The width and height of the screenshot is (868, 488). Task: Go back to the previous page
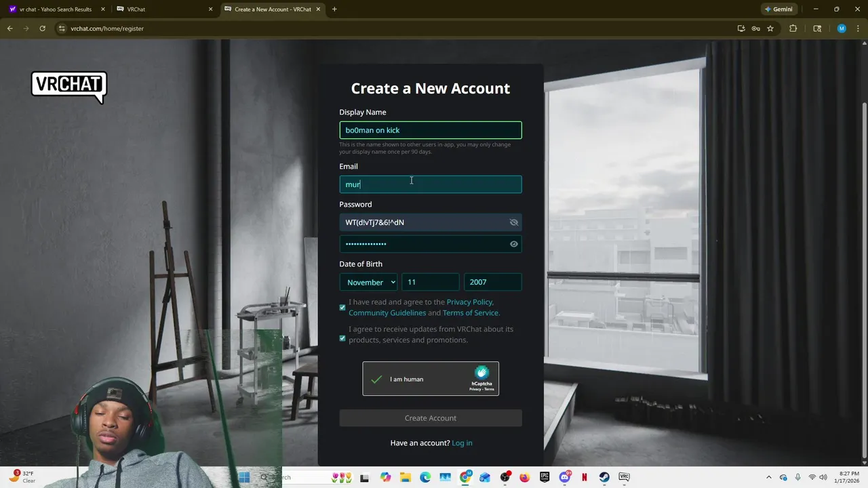10,28
